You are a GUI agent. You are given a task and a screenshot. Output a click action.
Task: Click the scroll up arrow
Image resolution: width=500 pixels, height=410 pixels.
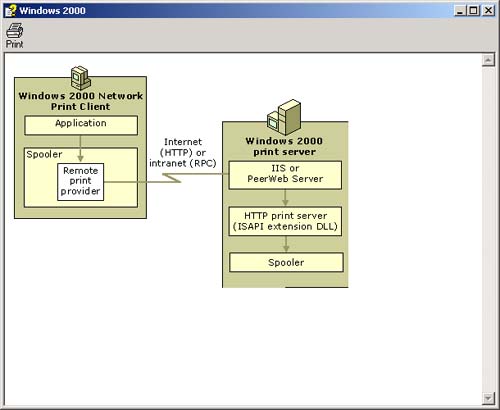click(x=488, y=60)
